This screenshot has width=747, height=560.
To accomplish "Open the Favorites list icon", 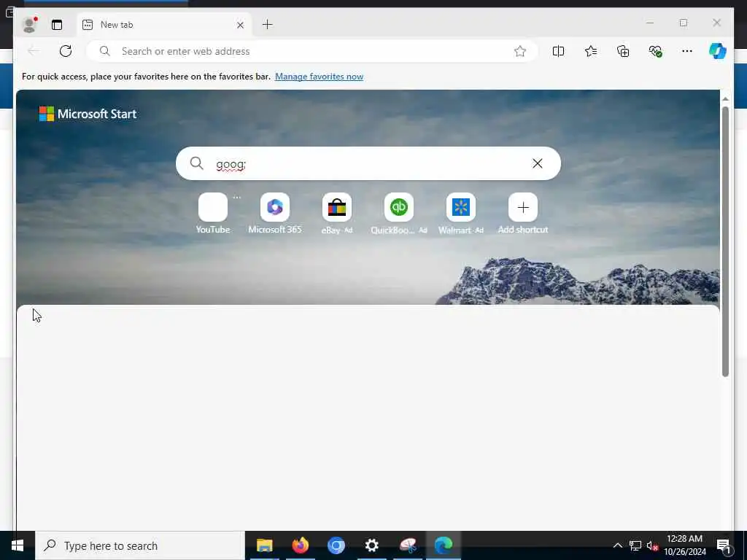I will pos(591,51).
